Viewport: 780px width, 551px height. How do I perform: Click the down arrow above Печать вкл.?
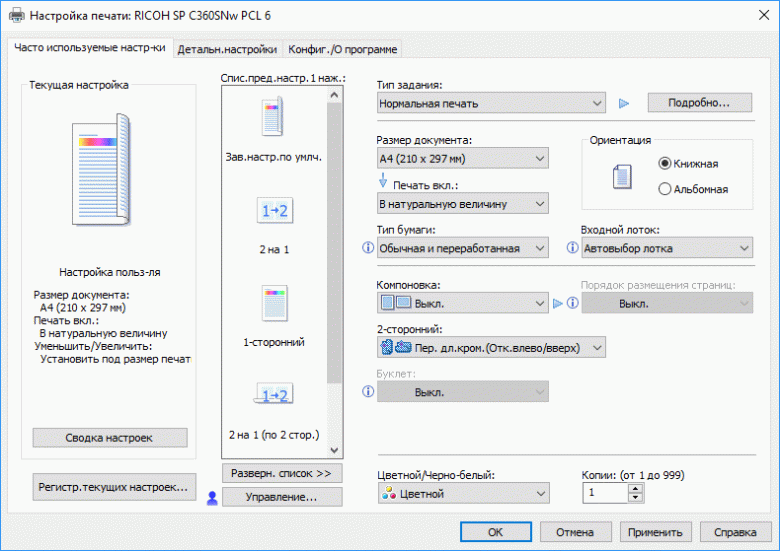(383, 180)
